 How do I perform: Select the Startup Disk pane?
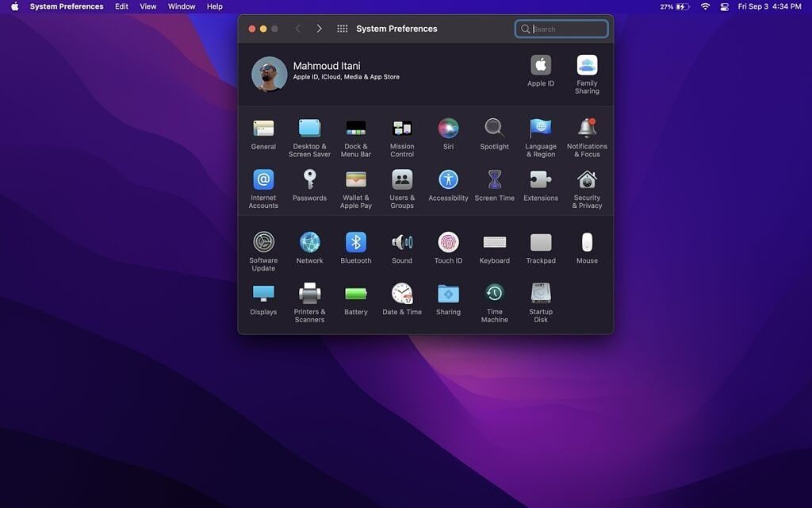click(540, 294)
